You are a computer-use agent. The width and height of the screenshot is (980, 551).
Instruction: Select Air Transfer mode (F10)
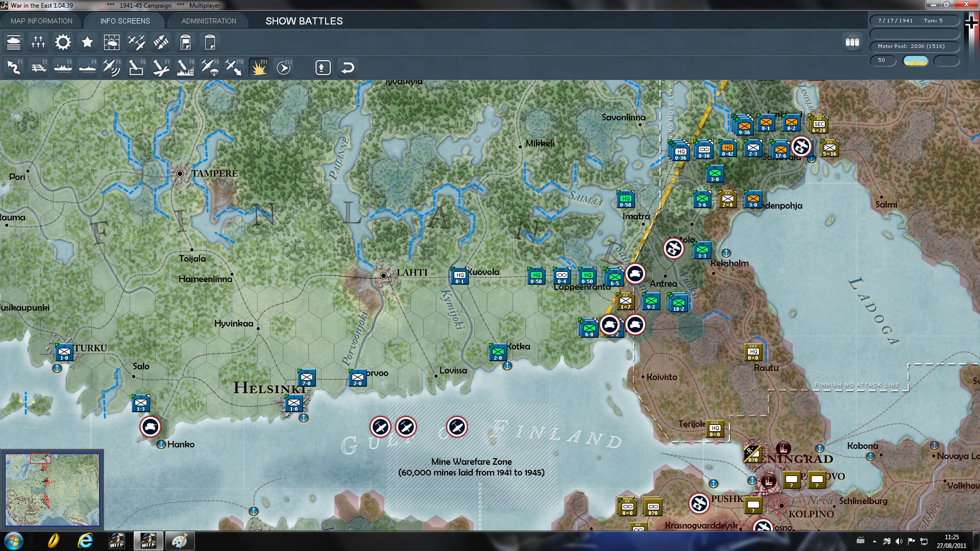(x=234, y=67)
